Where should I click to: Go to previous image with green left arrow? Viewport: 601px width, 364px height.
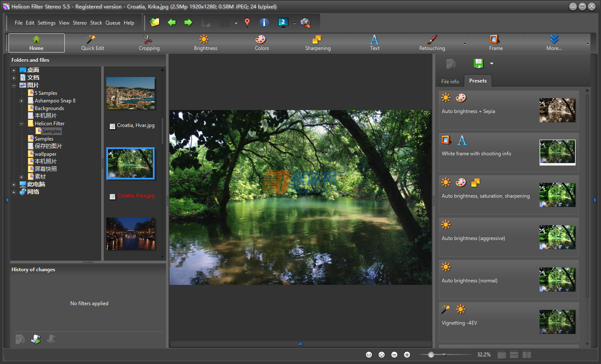point(172,22)
